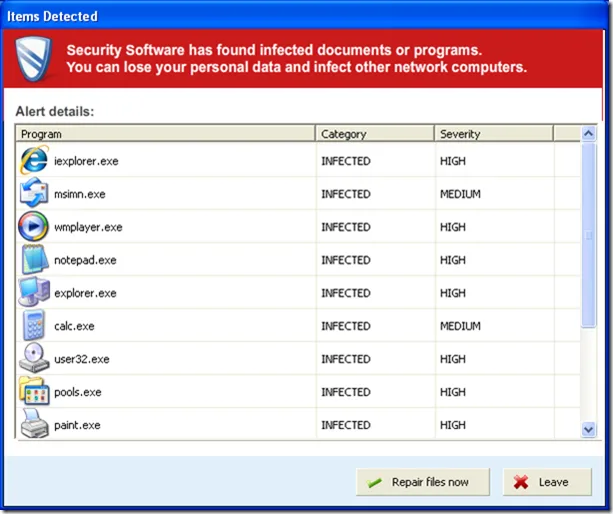Click MEDIUM severity for calc.exe row
The image size is (613, 514).
click(460, 326)
